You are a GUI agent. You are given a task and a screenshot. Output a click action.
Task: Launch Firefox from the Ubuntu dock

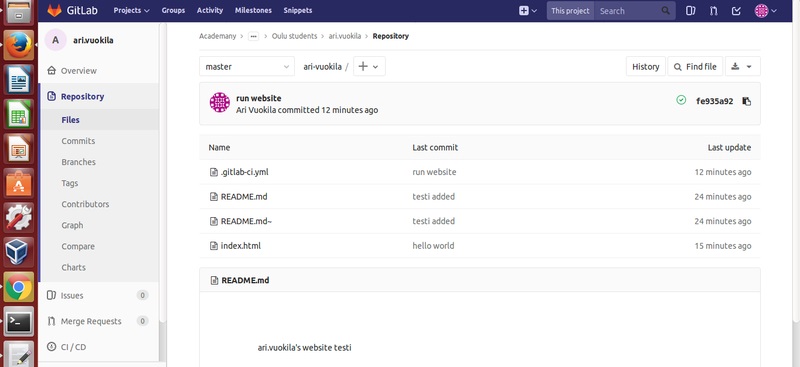(x=19, y=45)
